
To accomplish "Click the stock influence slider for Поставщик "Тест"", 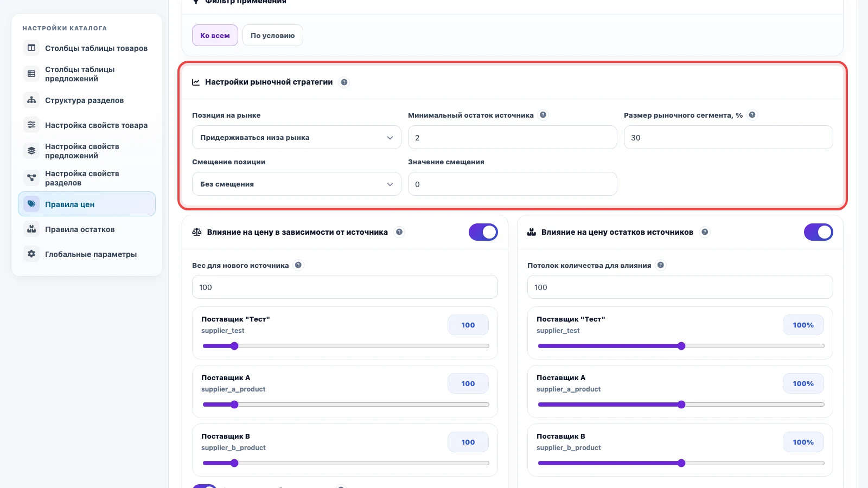I will tap(681, 346).
